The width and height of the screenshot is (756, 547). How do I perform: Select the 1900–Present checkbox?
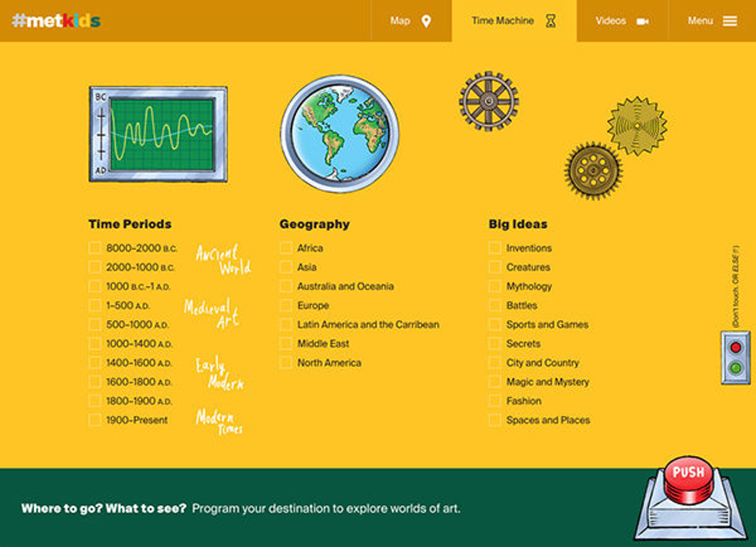[95, 420]
